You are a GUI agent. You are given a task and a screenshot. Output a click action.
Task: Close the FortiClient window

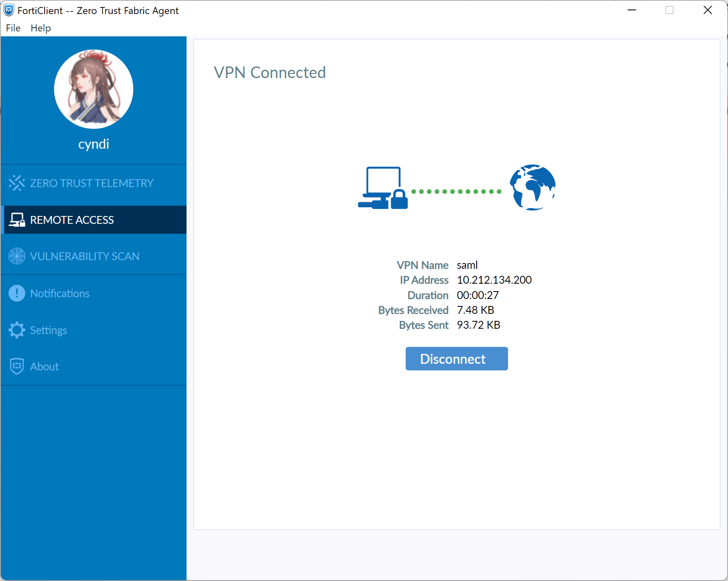click(707, 10)
